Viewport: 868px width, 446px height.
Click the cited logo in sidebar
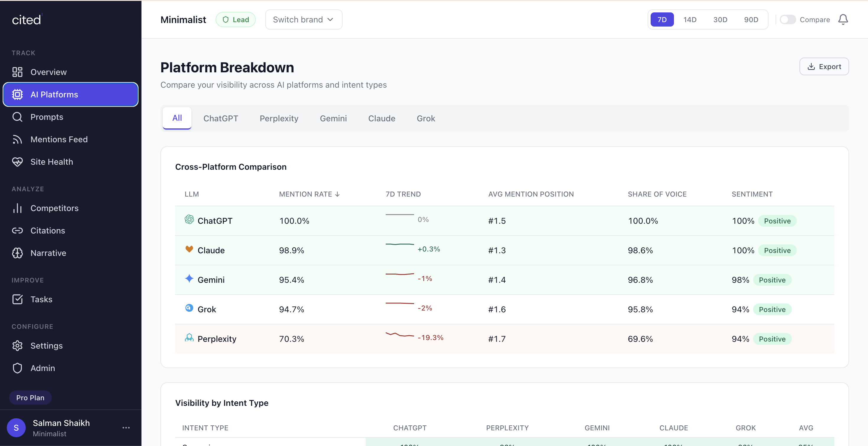(27, 20)
